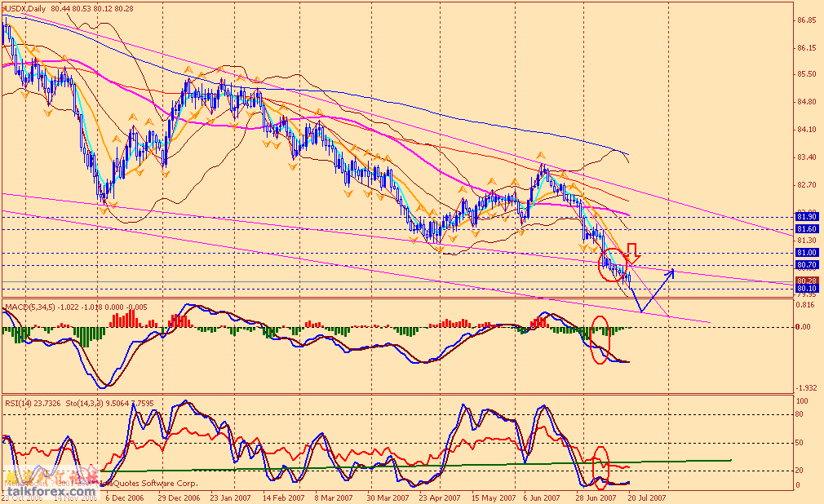824x504 pixels.
Task: Click the 84.10 price axis label
Action: click(x=807, y=130)
